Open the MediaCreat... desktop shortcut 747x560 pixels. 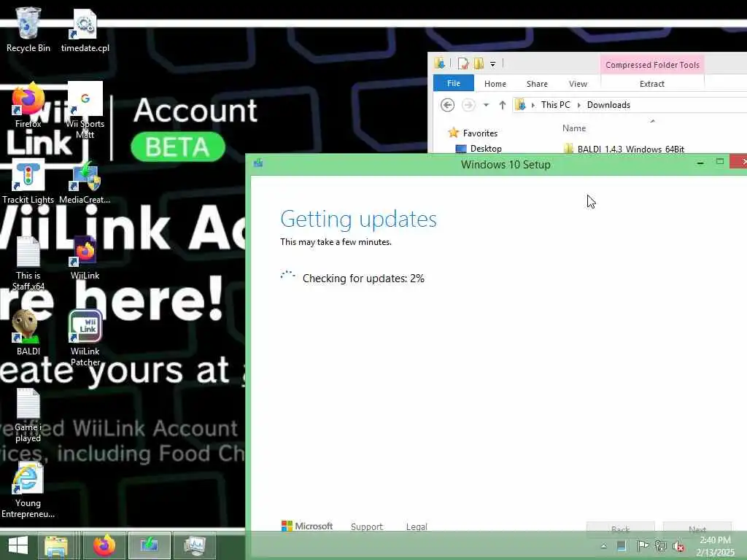(x=85, y=182)
